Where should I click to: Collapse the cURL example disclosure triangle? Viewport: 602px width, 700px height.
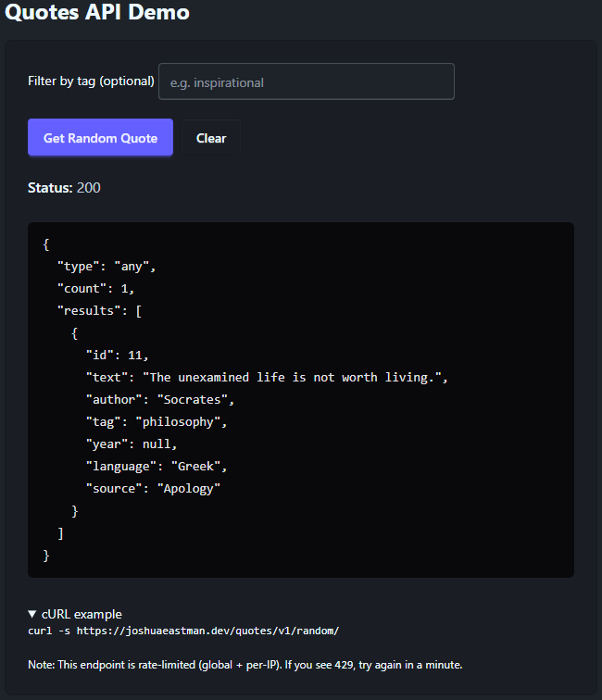pyautogui.click(x=33, y=614)
